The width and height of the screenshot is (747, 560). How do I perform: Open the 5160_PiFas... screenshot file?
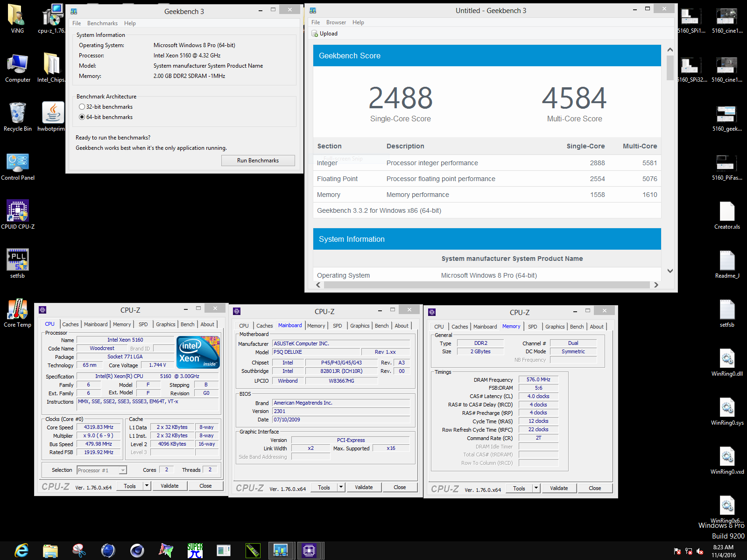(x=727, y=167)
